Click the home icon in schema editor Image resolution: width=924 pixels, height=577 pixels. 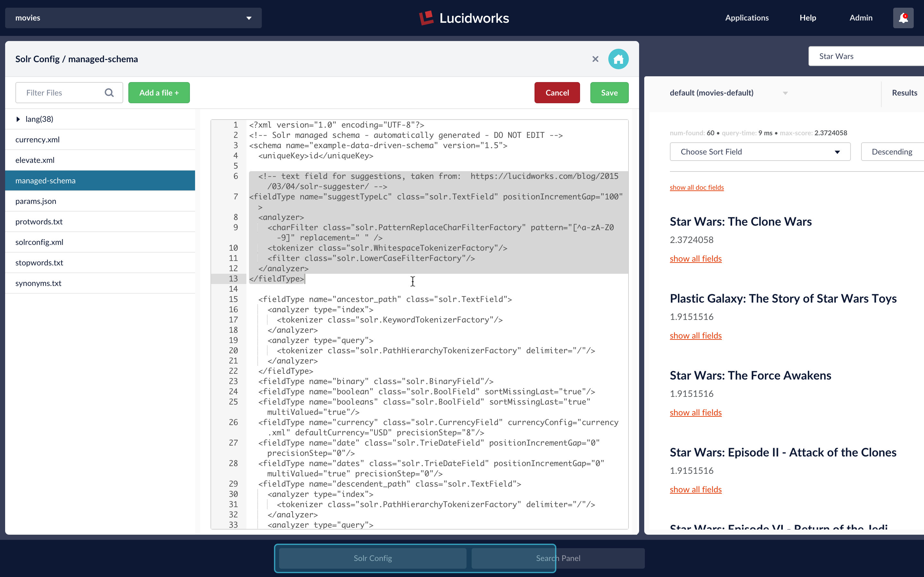tap(617, 58)
